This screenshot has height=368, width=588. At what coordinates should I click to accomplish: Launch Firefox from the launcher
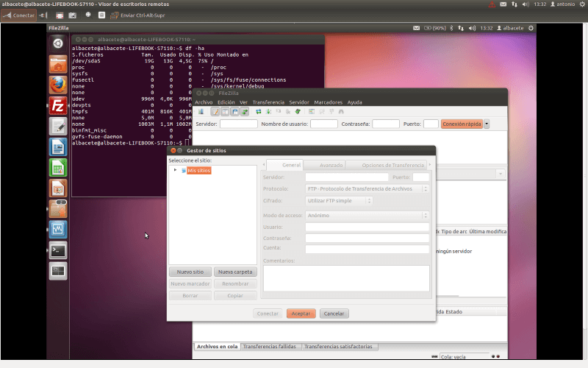tap(58, 85)
